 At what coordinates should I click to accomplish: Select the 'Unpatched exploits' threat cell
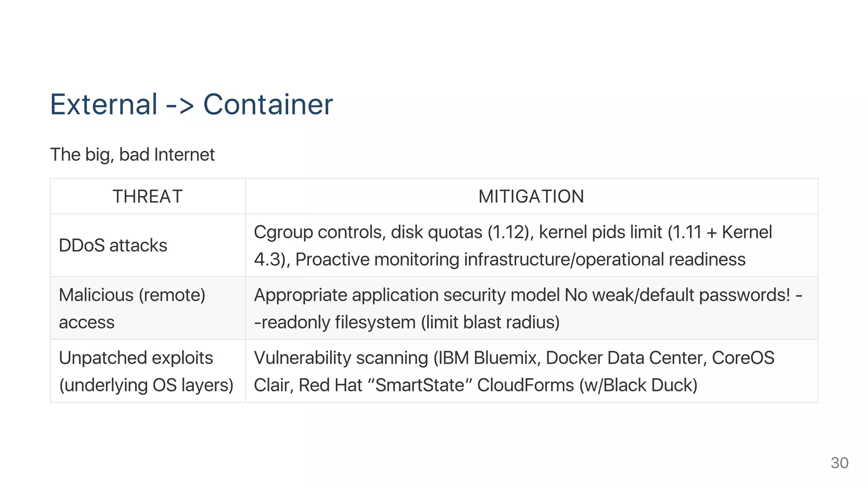[136, 358]
